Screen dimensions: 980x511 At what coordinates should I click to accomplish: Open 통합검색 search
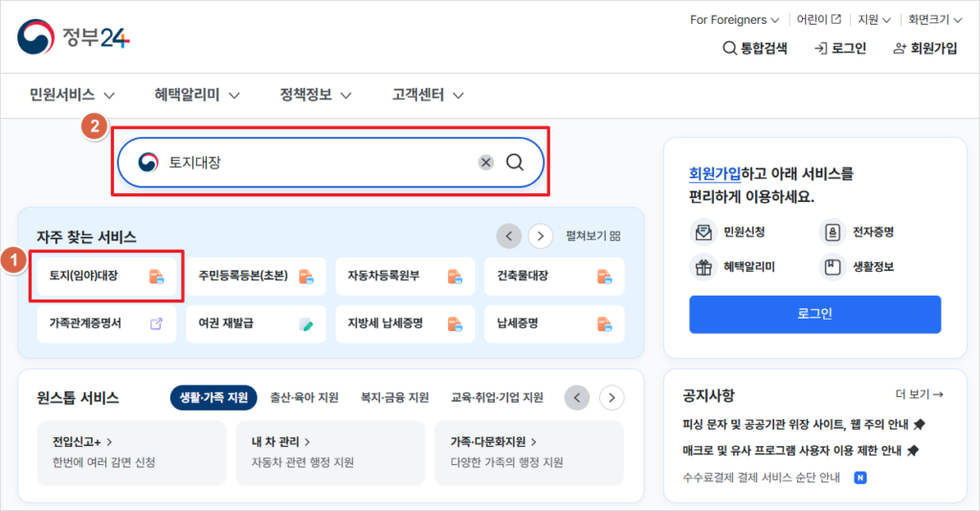click(755, 48)
